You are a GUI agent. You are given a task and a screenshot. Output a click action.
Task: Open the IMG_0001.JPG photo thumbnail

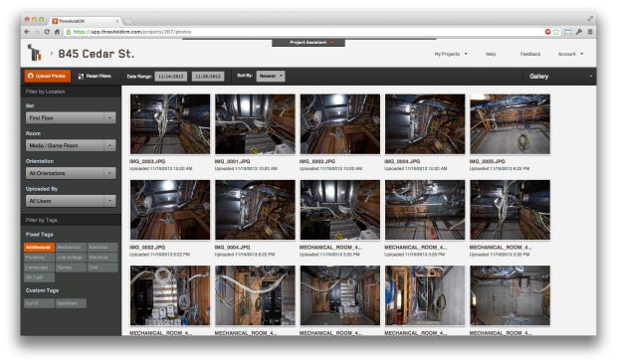pyautogui.click(x=255, y=124)
